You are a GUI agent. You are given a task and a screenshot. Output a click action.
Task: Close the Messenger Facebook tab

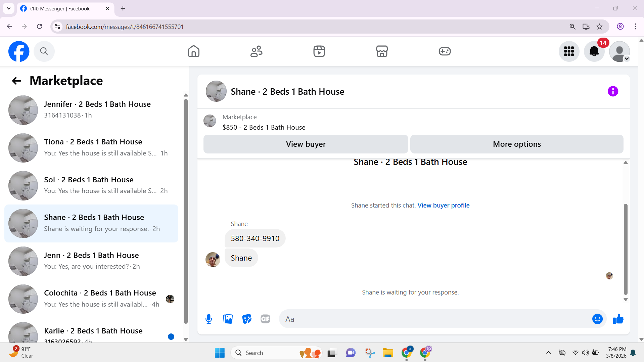pos(107,8)
